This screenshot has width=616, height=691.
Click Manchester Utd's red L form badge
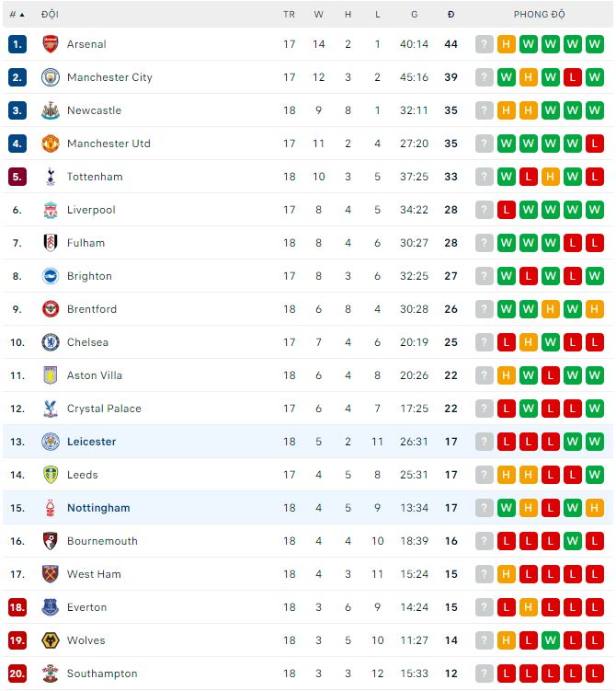594,144
